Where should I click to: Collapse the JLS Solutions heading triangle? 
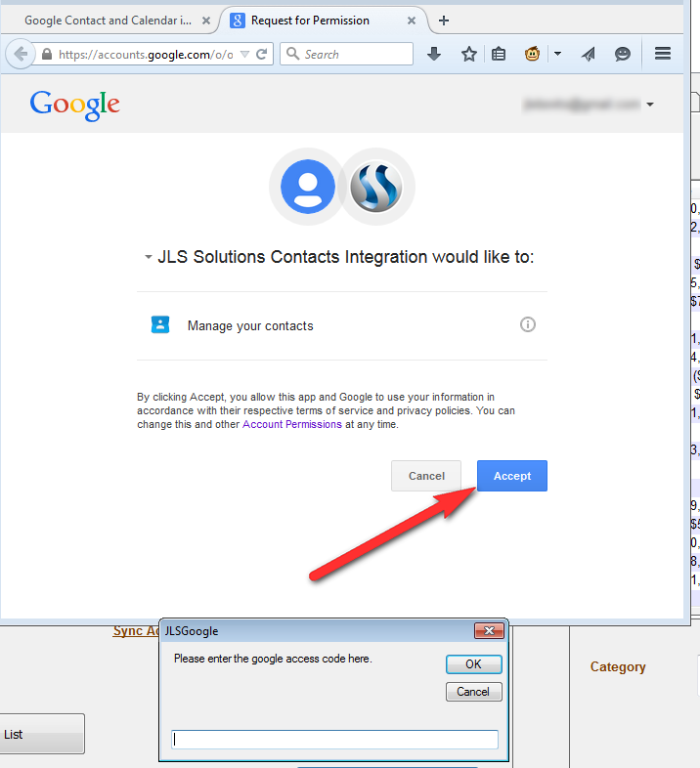pos(148,257)
